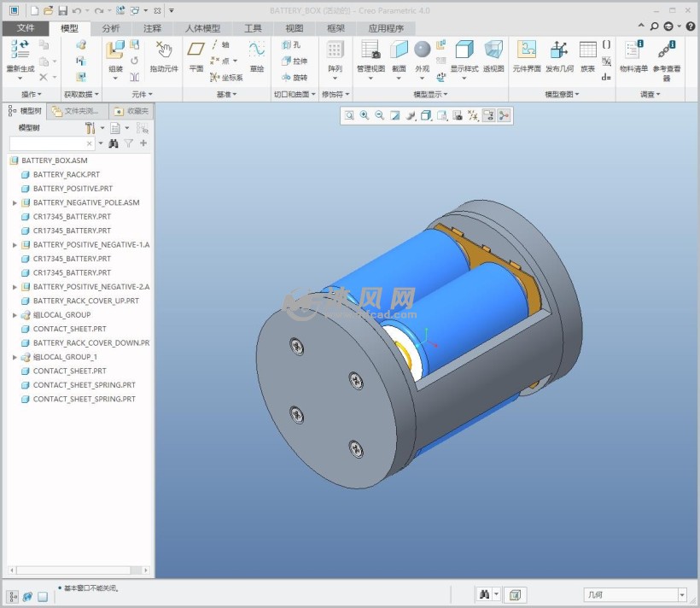Click the Regenerate (重新生成) icon
This screenshot has height=608, width=700.
click(20, 50)
